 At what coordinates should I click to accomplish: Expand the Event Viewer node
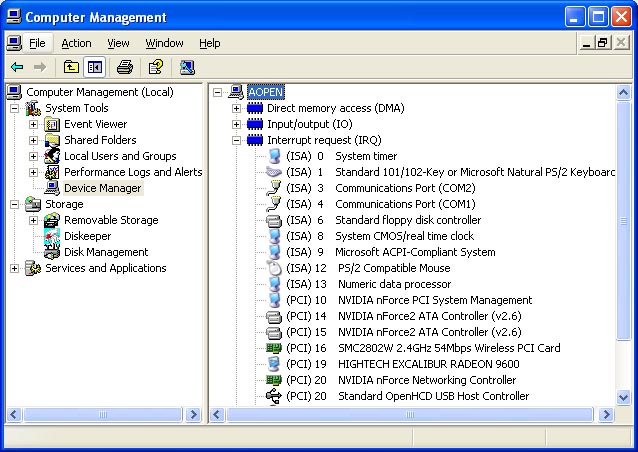click(33, 124)
